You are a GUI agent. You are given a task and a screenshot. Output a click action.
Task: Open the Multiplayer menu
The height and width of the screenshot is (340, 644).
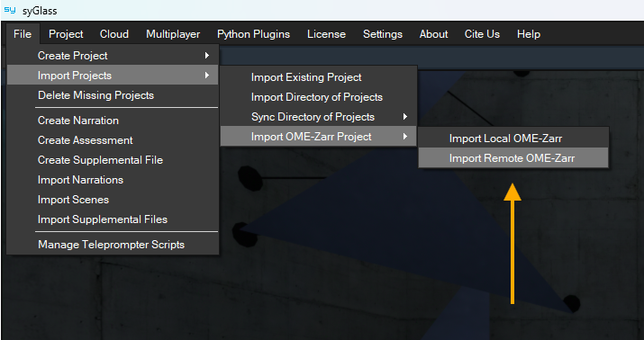173,34
